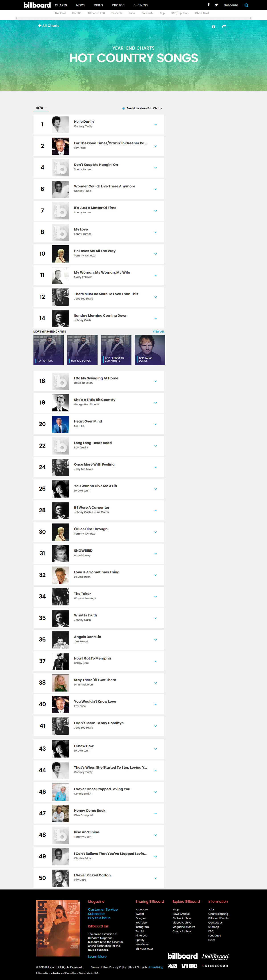Select the Hot 100 sub-navigation tab
The width and height of the screenshot is (267, 980).
click(x=77, y=13)
